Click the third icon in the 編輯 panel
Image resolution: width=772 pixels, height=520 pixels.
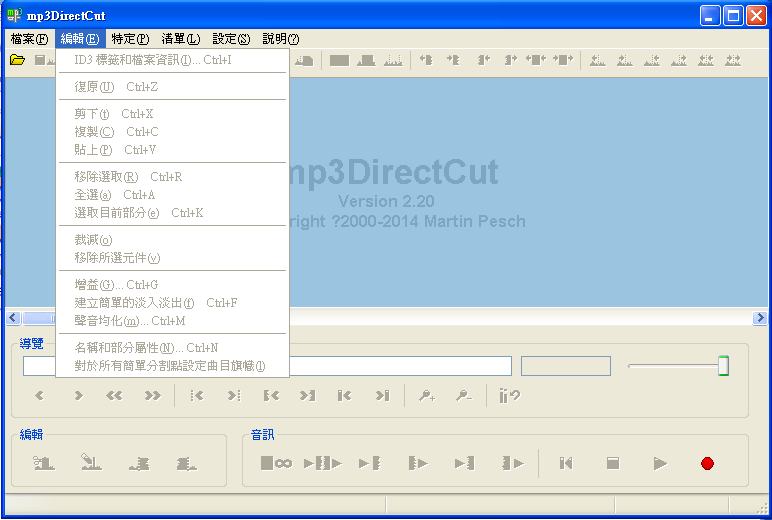[139, 463]
